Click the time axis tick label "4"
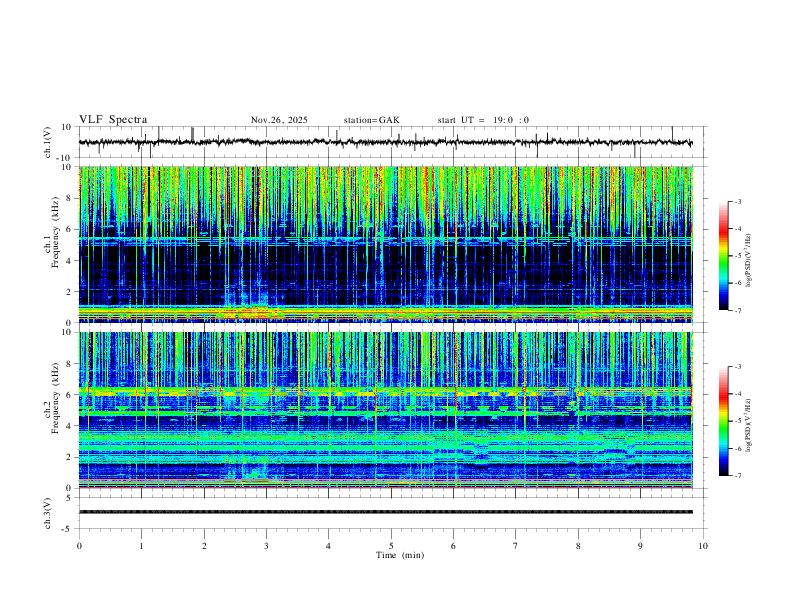Viewport: 792px width, 612px height. [328, 546]
